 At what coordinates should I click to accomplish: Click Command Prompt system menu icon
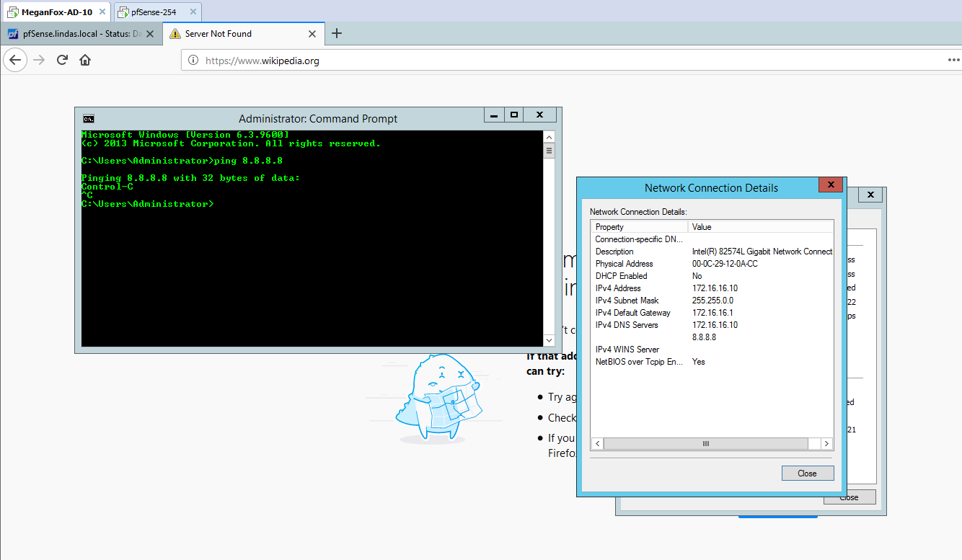[x=88, y=119]
